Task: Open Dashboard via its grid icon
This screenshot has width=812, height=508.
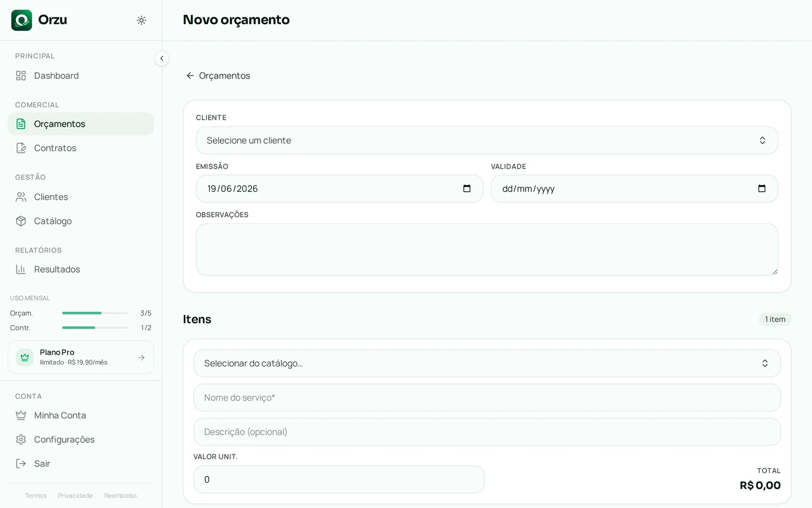Action: (x=21, y=76)
